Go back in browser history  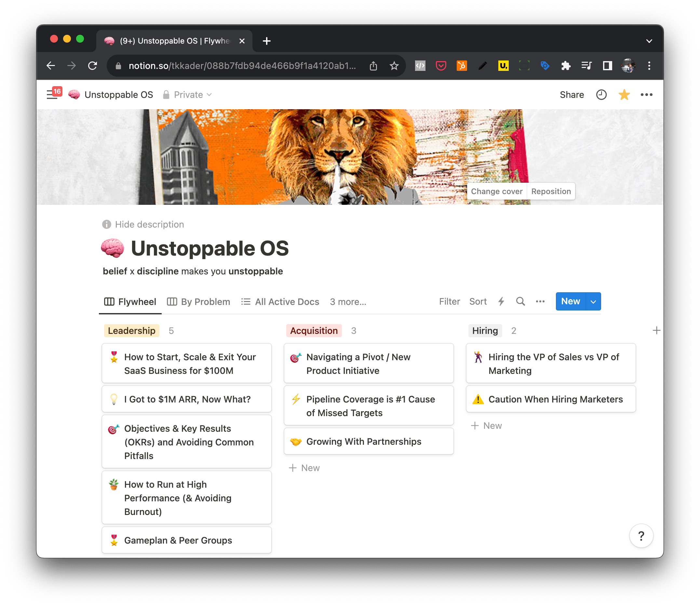coord(51,66)
